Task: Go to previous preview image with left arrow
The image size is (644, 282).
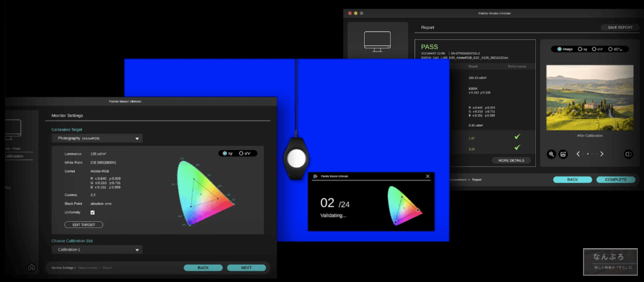Action: click(578, 154)
